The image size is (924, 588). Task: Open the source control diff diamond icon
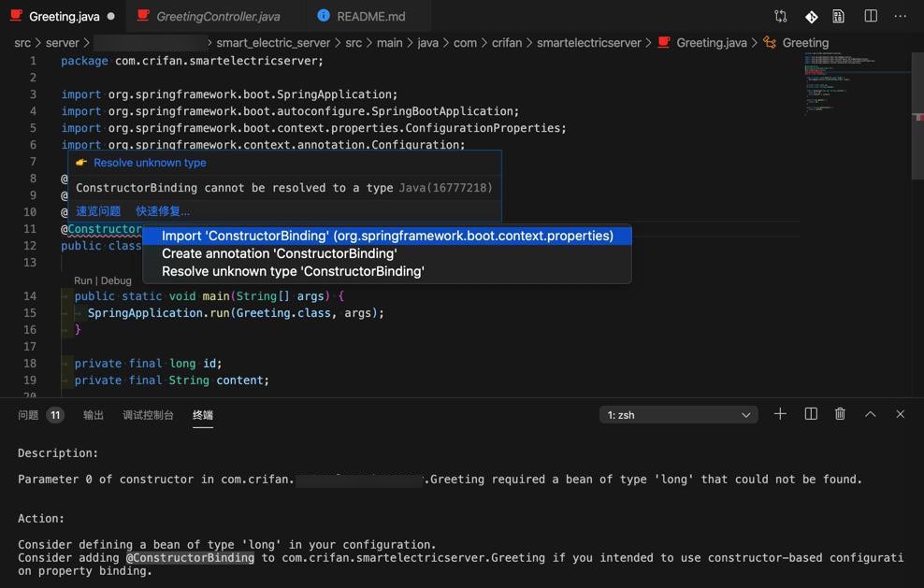(811, 16)
